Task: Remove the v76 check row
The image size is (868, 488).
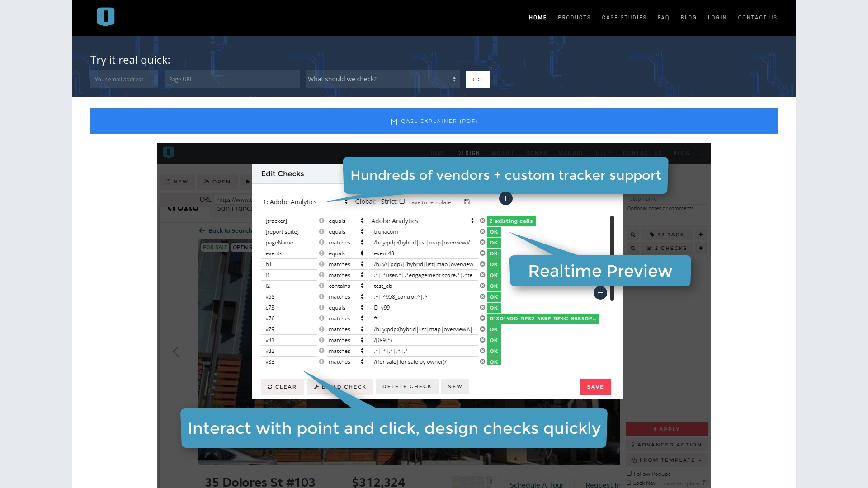Action: (x=482, y=319)
